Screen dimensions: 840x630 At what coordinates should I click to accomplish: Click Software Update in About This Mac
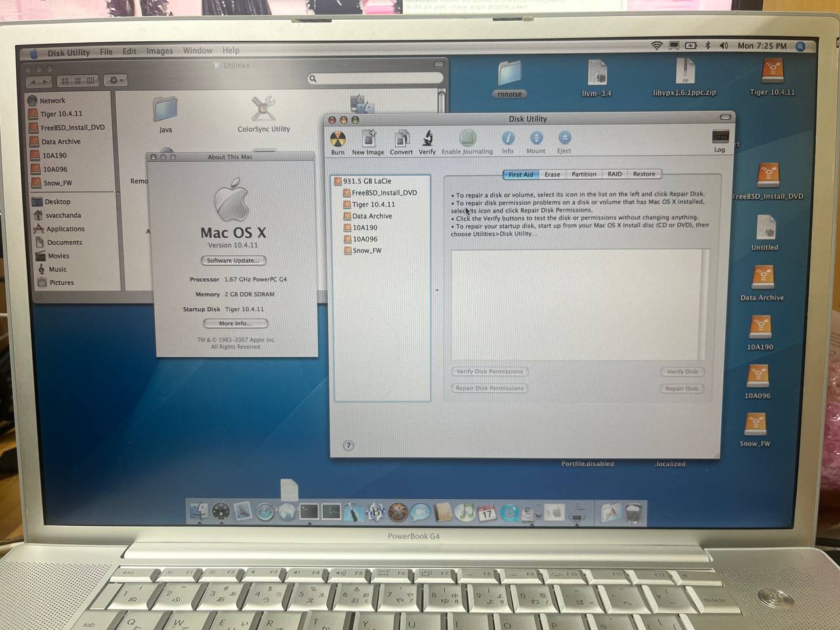click(234, 261)
